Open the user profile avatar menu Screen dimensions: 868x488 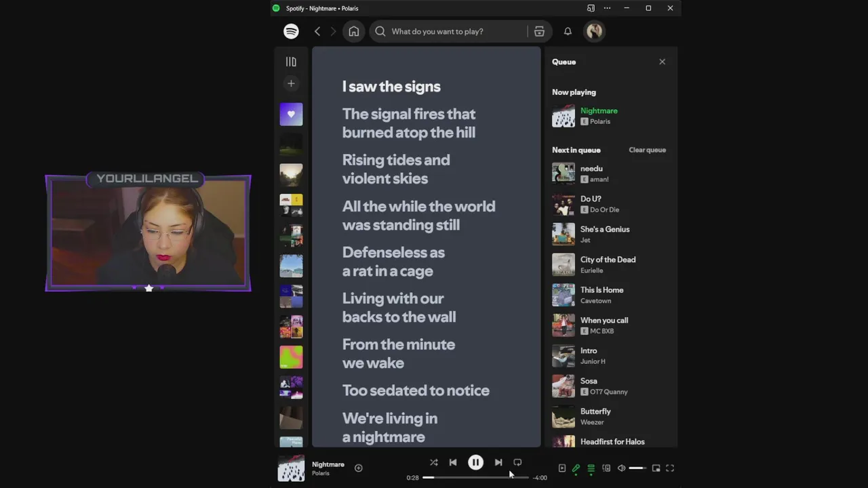(595, 31)
